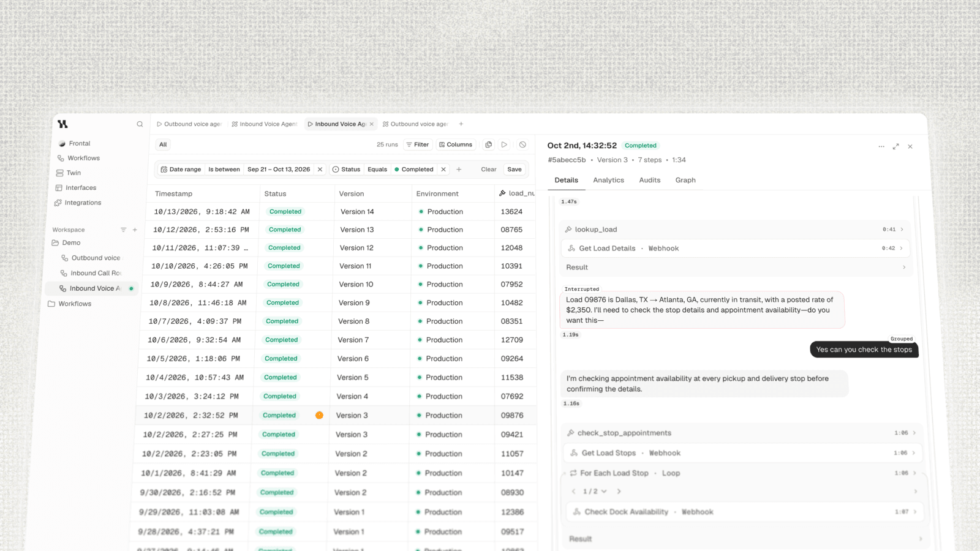Close the run details panel
The image size is (980, 551).
click(910, 146)
